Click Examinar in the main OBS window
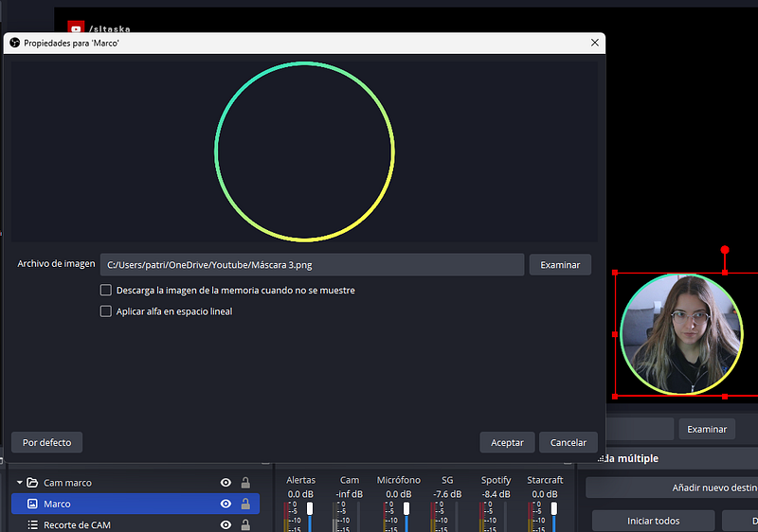 tap(707, 429)
